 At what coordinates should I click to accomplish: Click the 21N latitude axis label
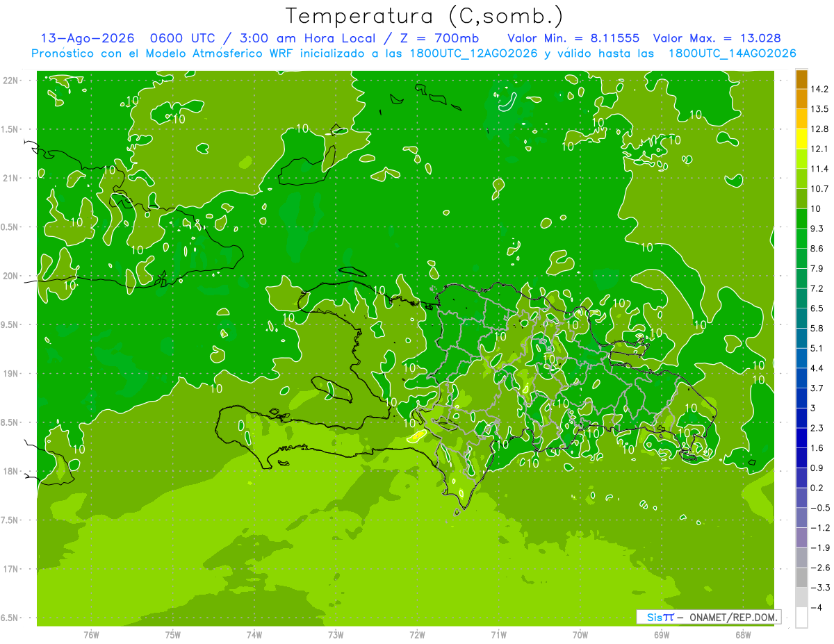10,178
